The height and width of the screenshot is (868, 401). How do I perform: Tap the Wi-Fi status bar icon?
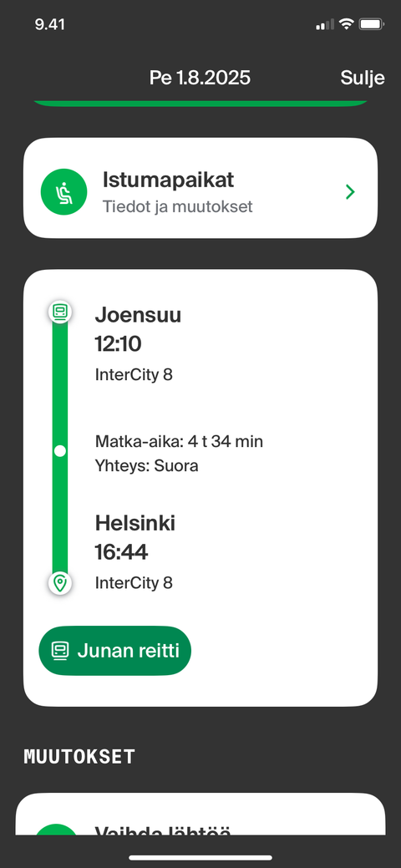click(x=347, y=23)
